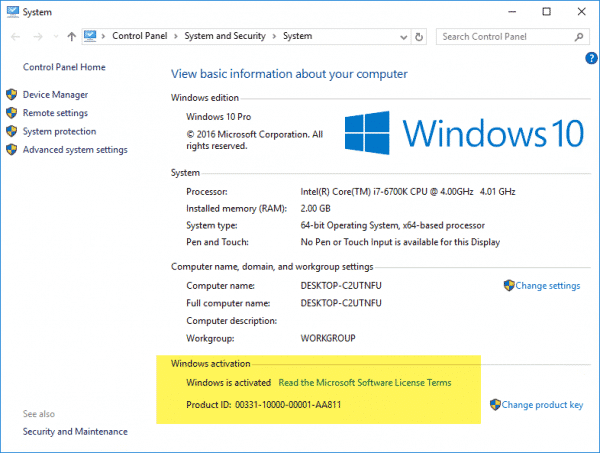Click the shield icon next to Change settings
The width and height of the screenshot is (600, 453).
tap(509, 285)
